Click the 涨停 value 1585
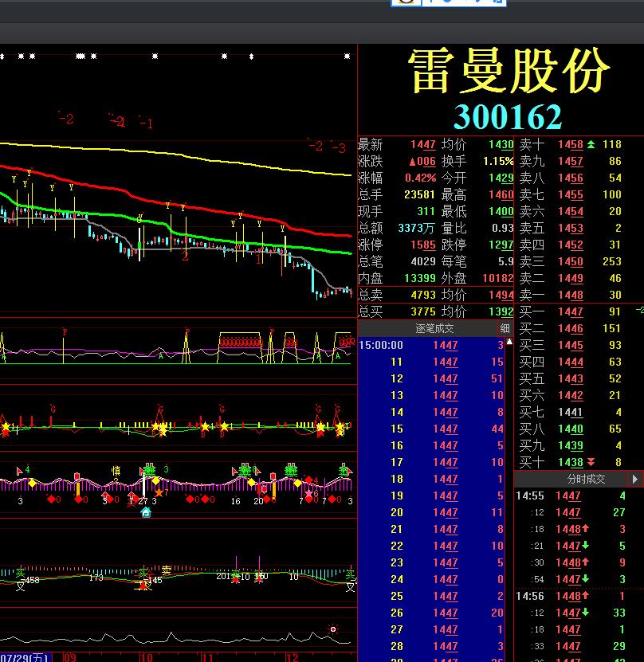 tap(422, 245)
